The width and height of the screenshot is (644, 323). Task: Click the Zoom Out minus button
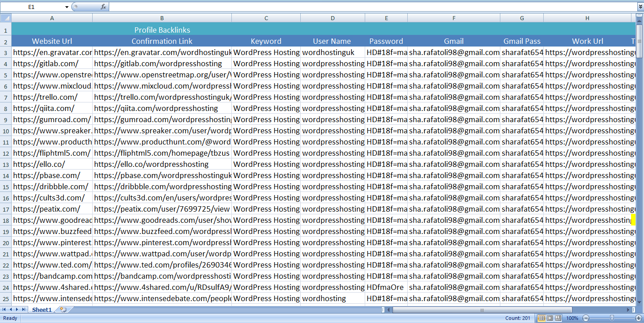pyautogui.click(x=586, y=318)
